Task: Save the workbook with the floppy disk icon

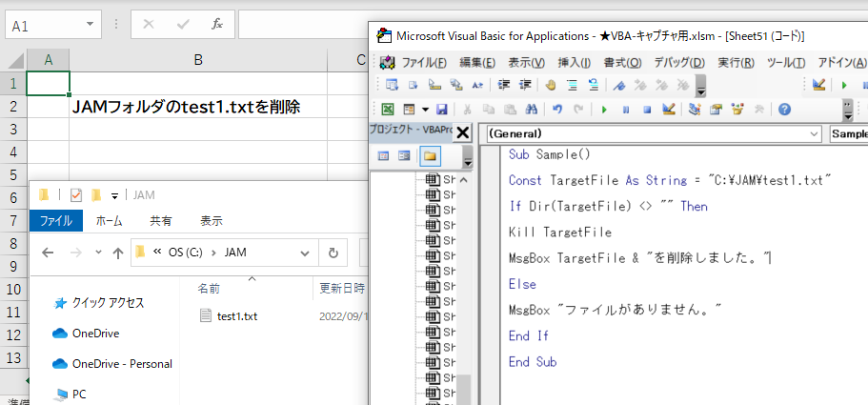Action: pyautogui.click(x=442, y=110)
